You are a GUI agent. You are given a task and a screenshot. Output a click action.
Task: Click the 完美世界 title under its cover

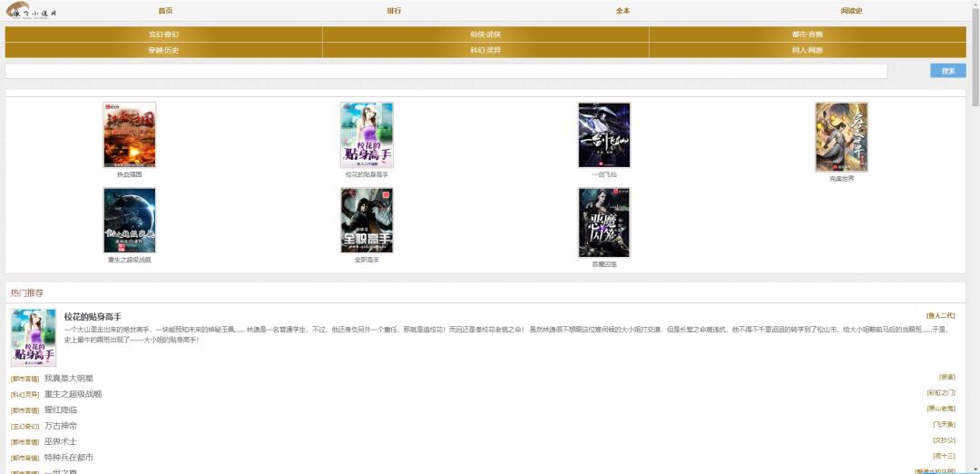(x=842, y=178)
